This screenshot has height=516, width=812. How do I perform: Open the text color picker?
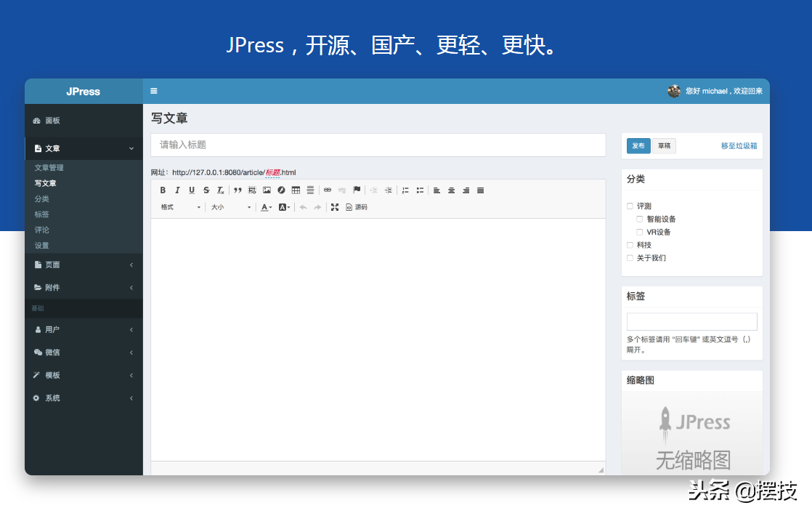267,207
